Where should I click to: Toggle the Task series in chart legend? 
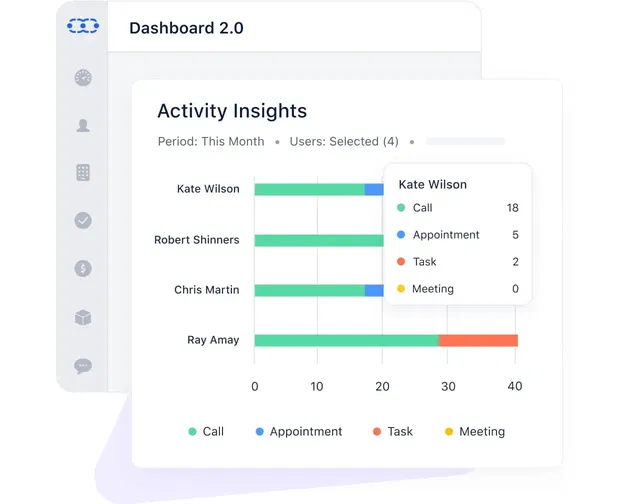[392, 432]
